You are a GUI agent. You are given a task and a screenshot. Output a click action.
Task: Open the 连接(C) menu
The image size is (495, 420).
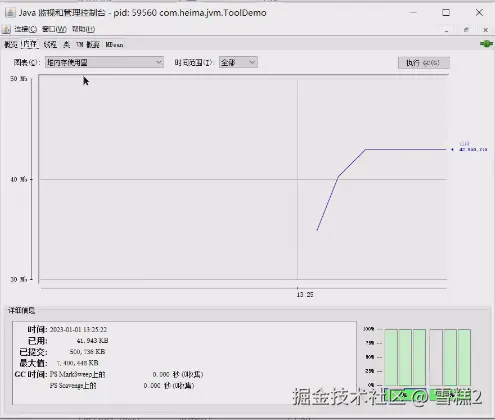[x=25, y=29]
